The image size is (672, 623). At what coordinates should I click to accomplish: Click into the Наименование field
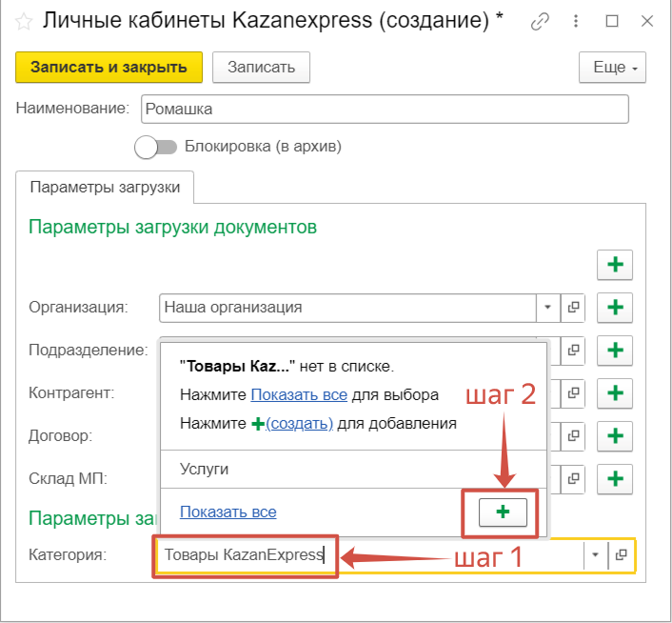(384, 109)
